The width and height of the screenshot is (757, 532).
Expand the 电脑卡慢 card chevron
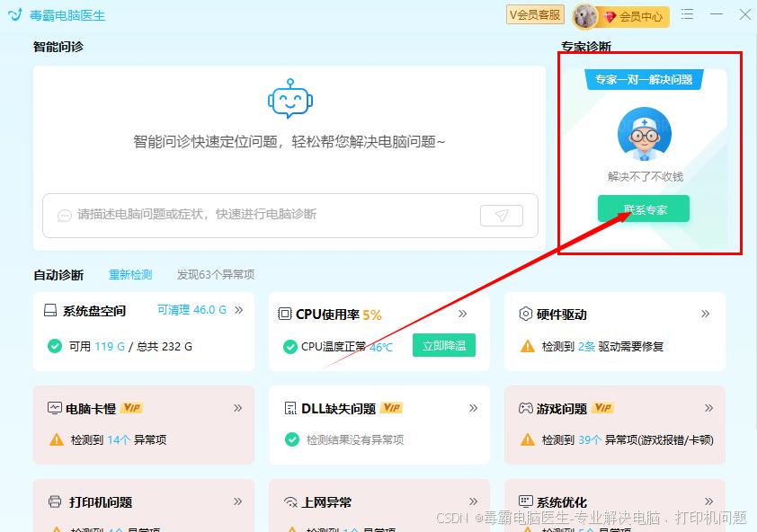(x=237, y=408)
